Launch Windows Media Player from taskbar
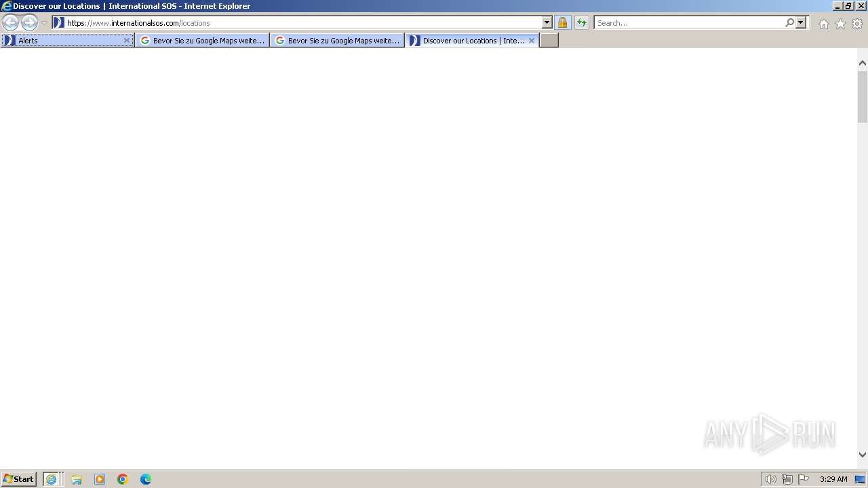Image resolution: width=868 pixels, height=488 pixels. click(x=100, y=479)
